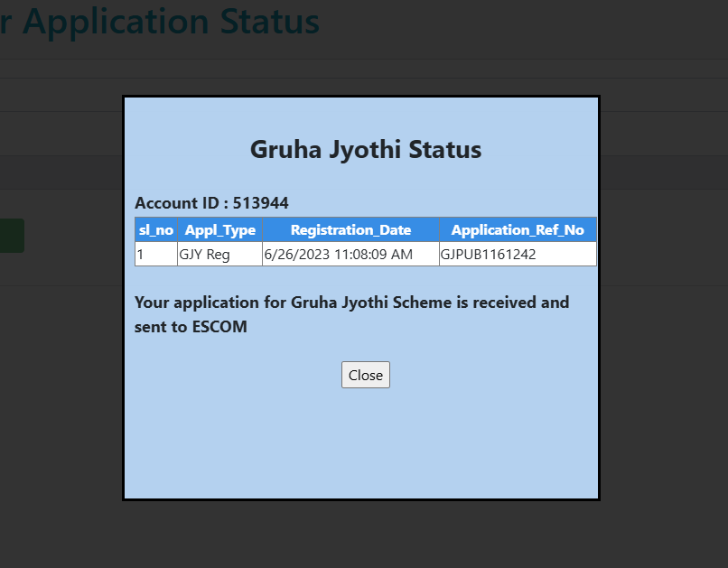Close the Gruha Jyothi Status dialog
Image resolution: width=728 pixels, height=568 pixels.
pos(366,375)
